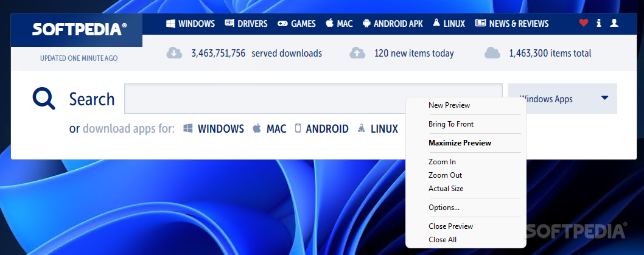Image resolution: width=644 pixels, height=255 pixels.
Task: Click the Drivers chip icon in the nav bar
Action: [229, 23]
